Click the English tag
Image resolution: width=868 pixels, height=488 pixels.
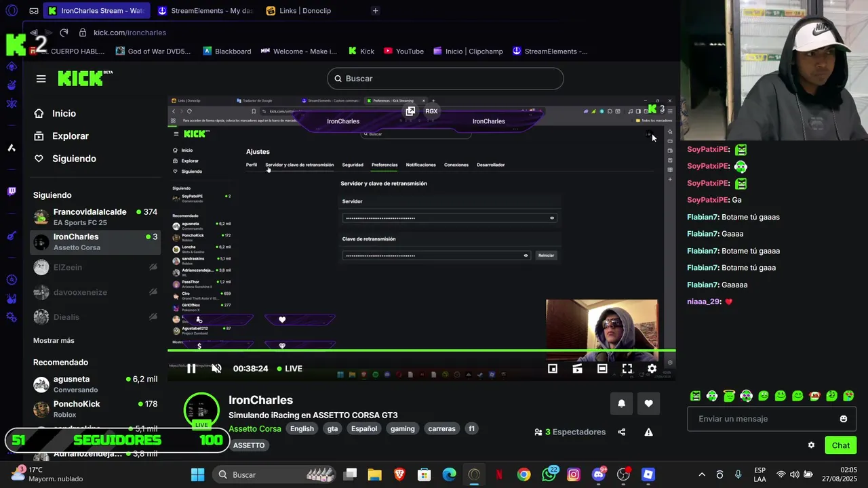(x=302, y=428)
